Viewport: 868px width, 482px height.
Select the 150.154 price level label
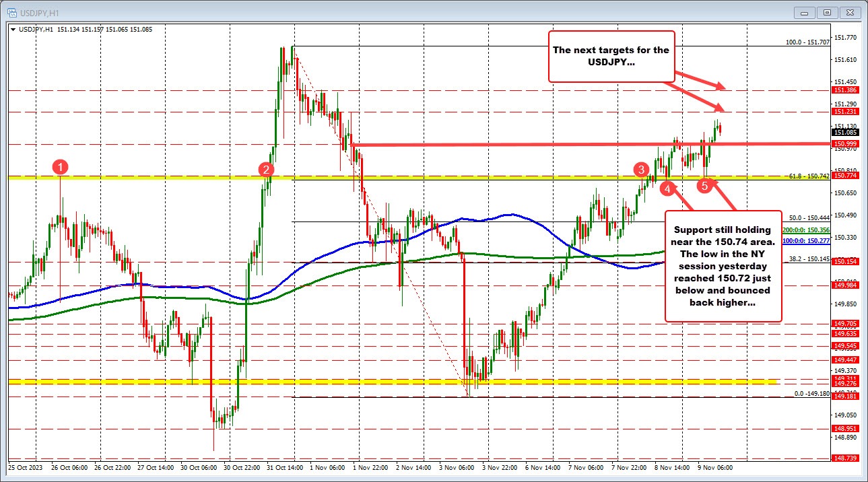click(844, 262)
